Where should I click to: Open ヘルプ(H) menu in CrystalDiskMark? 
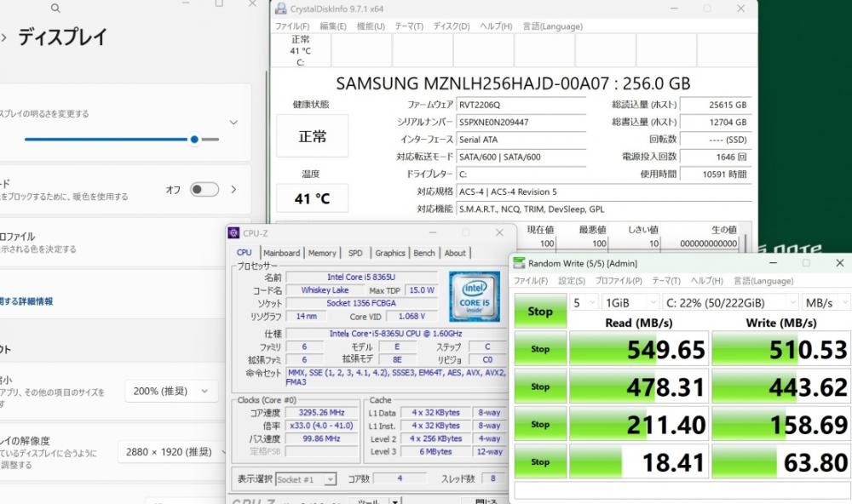tap(706, 281)
